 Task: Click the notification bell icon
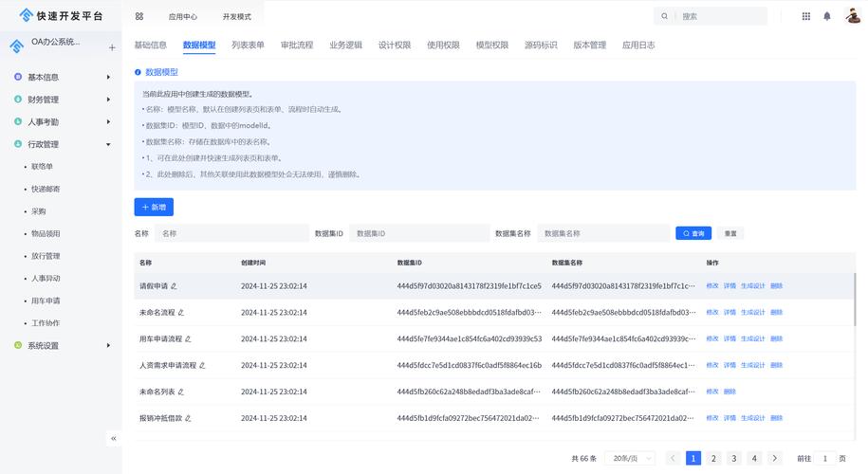point(827,16)
